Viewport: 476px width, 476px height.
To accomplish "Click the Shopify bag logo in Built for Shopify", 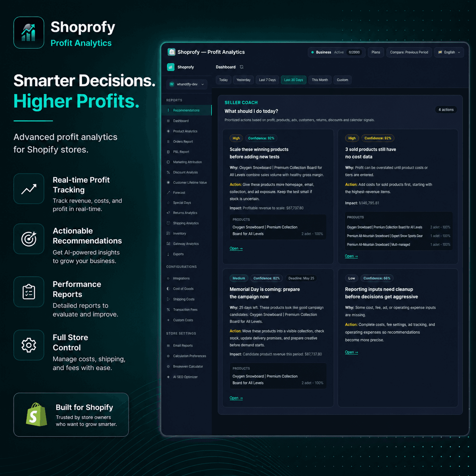I will tap(36, 415).
